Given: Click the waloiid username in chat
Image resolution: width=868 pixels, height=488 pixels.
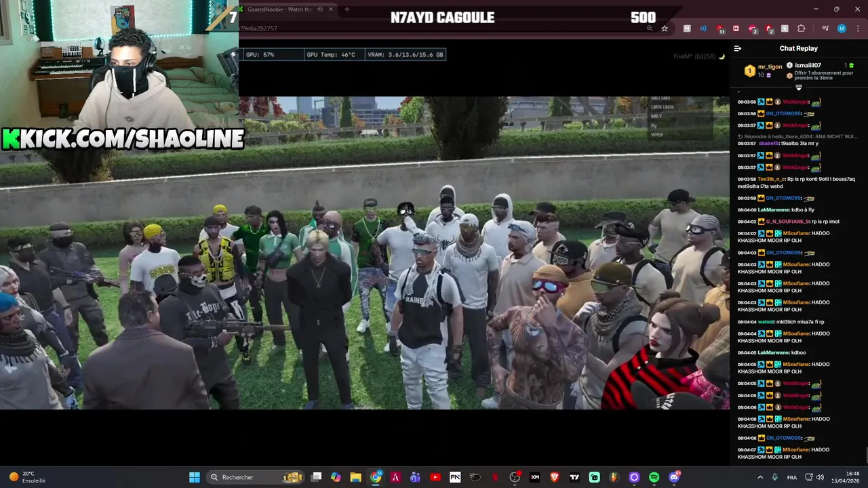Looking at the screenshot, I should click(x=768, y=322).
